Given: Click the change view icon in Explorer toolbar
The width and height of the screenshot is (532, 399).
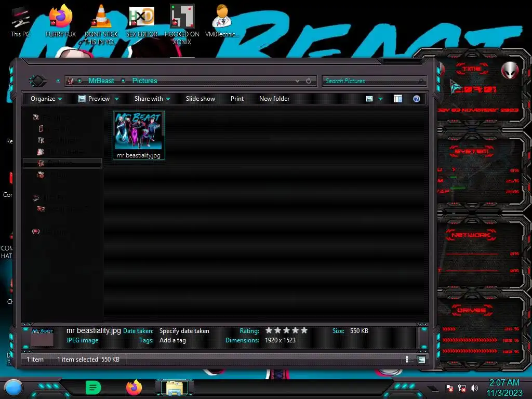Looking at the screenshot, I should [x=369, y=99].
